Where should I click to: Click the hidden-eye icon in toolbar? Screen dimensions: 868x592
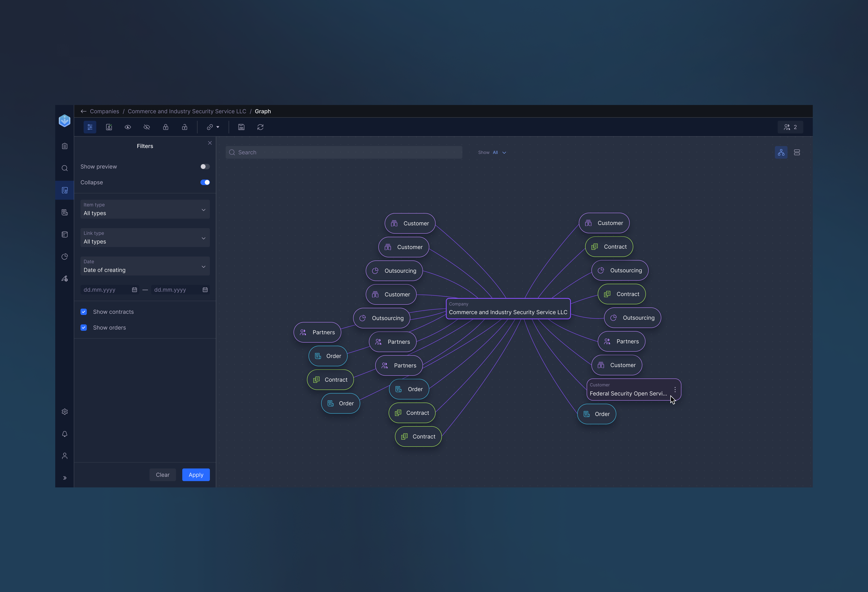click(147, 127)
